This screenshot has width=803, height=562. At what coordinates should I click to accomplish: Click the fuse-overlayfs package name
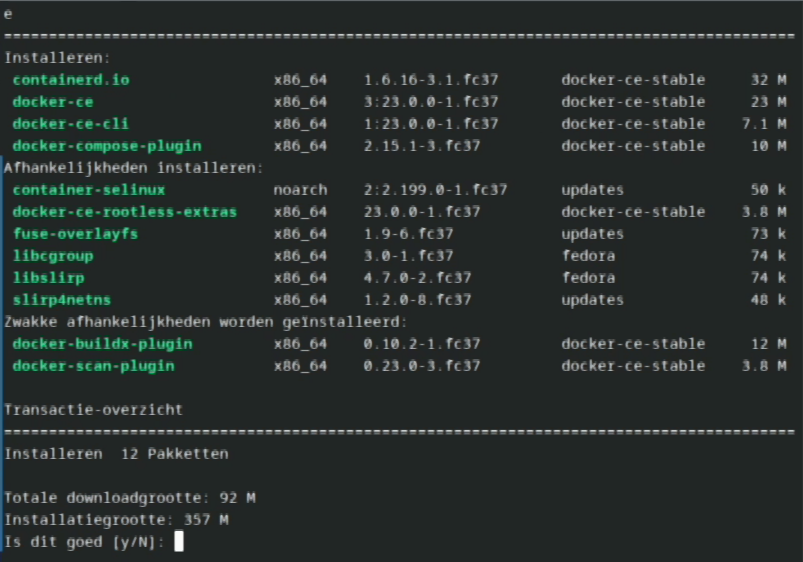point(76,234)
